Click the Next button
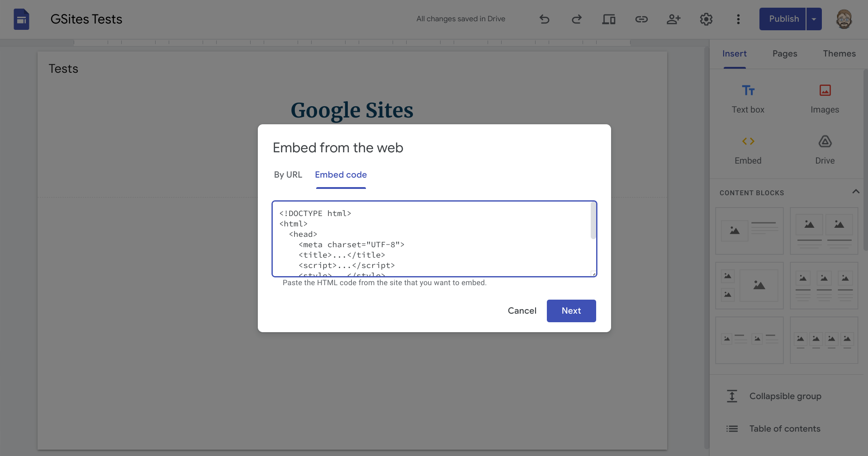The height and width of the screenshot is (456, 868). click(x=571, y=311)
